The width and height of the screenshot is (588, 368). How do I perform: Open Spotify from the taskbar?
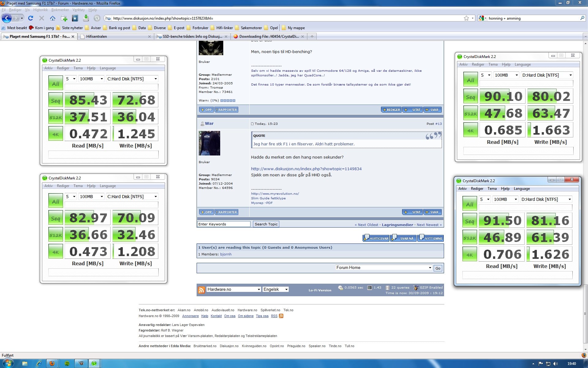click(67, 363)
